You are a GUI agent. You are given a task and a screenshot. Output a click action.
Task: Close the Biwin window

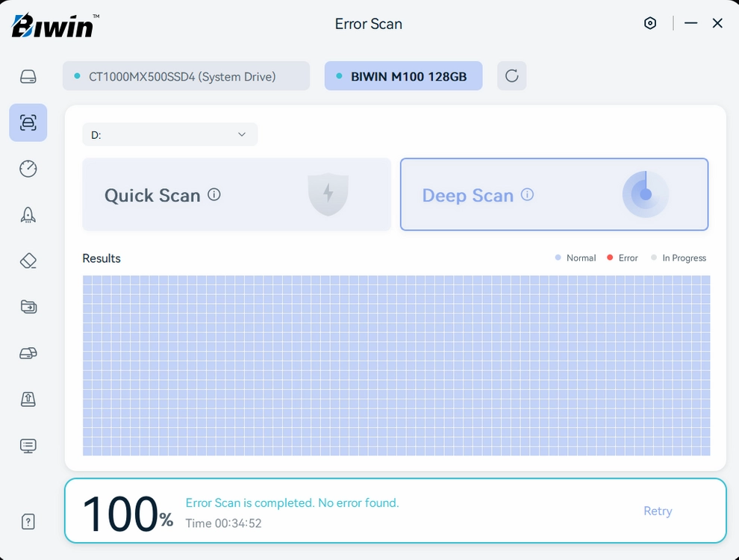717,23
